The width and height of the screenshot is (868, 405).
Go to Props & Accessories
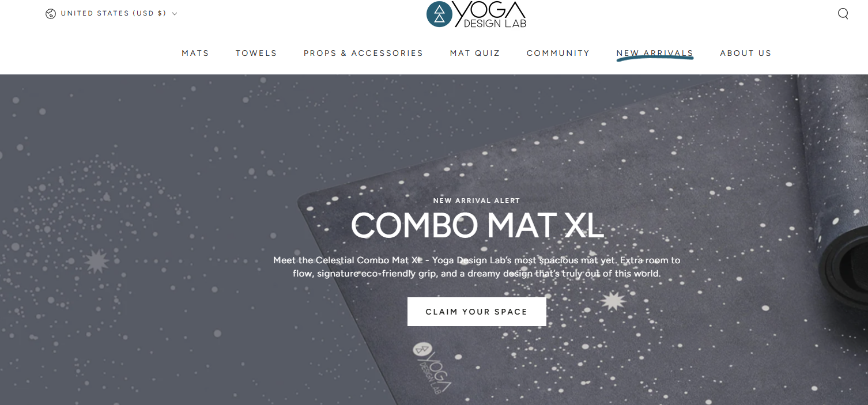(x=363, y=53)
